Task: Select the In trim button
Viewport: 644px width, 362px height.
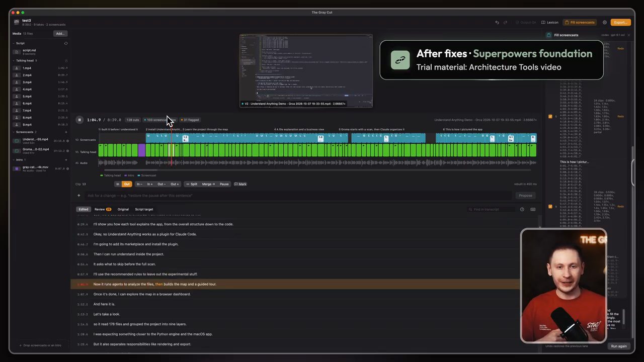Action: pos(118,184)
